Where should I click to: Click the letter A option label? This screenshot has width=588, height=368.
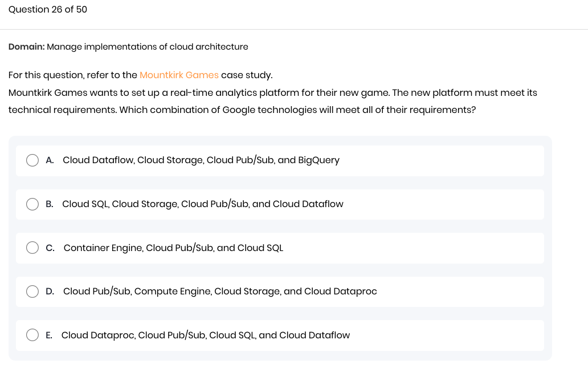[x=50, y=160]
